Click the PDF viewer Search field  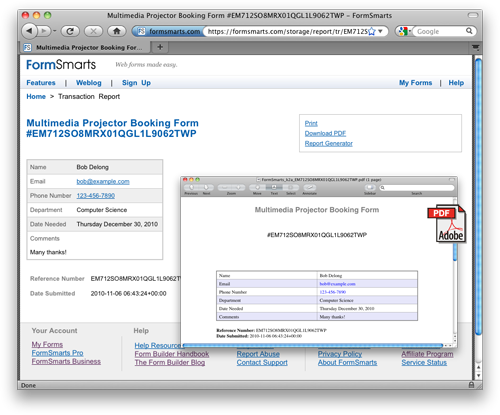(x=417, y=188)
